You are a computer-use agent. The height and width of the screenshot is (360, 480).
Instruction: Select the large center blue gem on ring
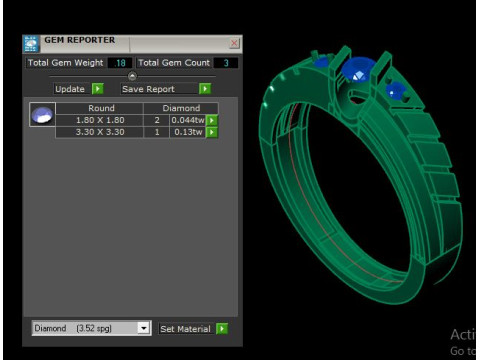pyautogui.click(x=358, y=70)
